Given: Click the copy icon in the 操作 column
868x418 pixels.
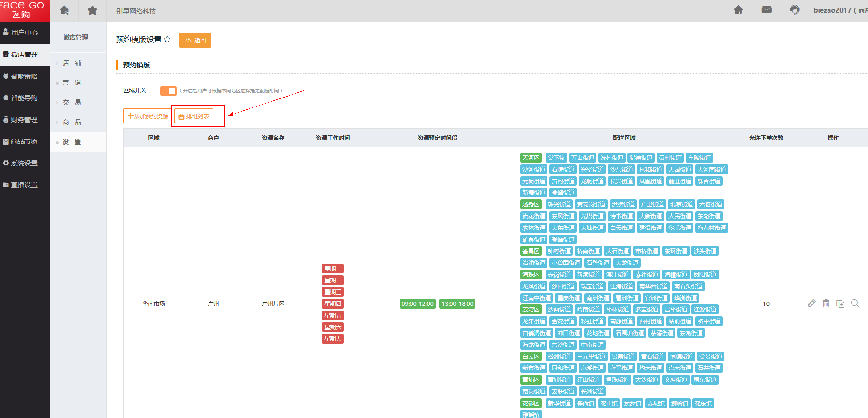Looking at the screenshot, I should click(840, 303).
